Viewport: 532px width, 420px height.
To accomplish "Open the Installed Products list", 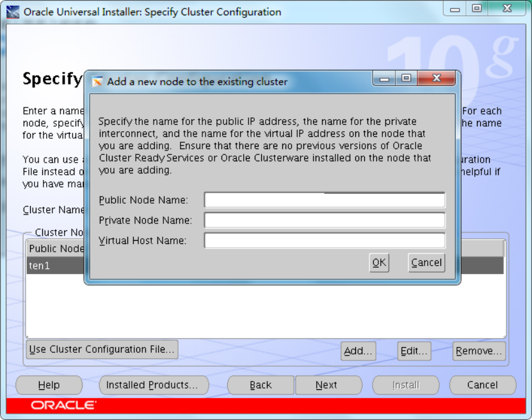I will coord(154,385).
